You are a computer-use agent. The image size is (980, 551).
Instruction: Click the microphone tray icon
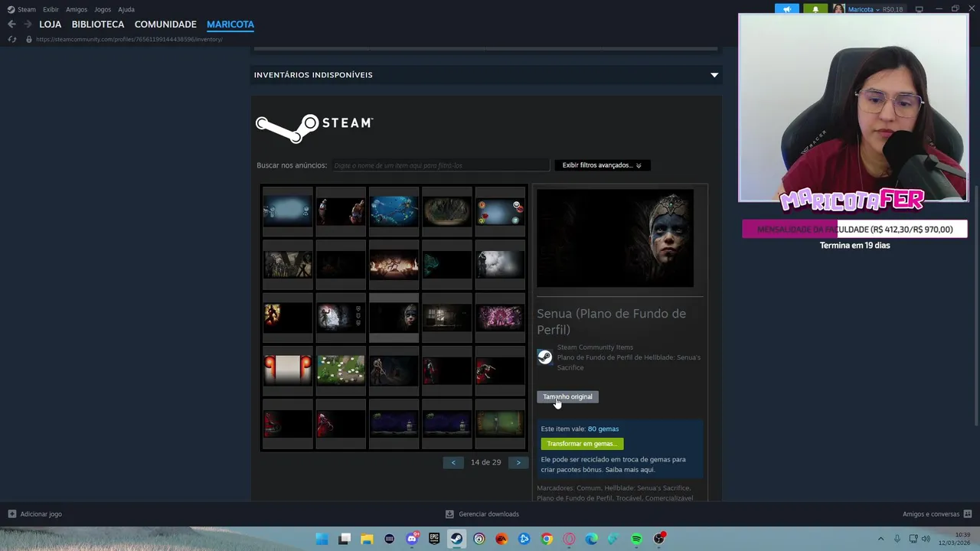click(897, 539)
